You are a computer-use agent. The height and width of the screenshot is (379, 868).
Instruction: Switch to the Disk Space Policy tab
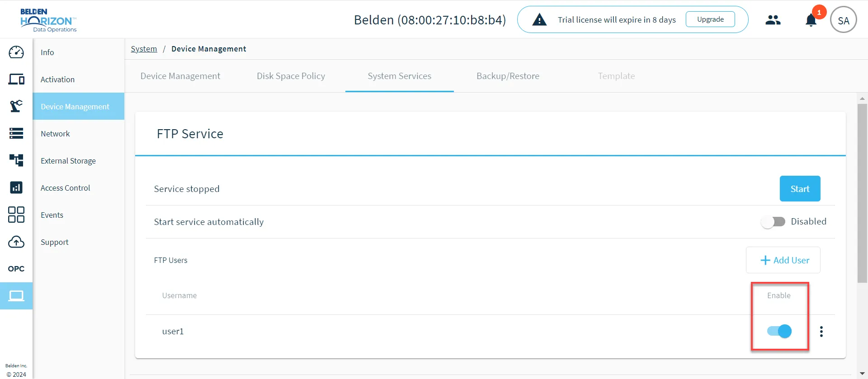point(291,76)
